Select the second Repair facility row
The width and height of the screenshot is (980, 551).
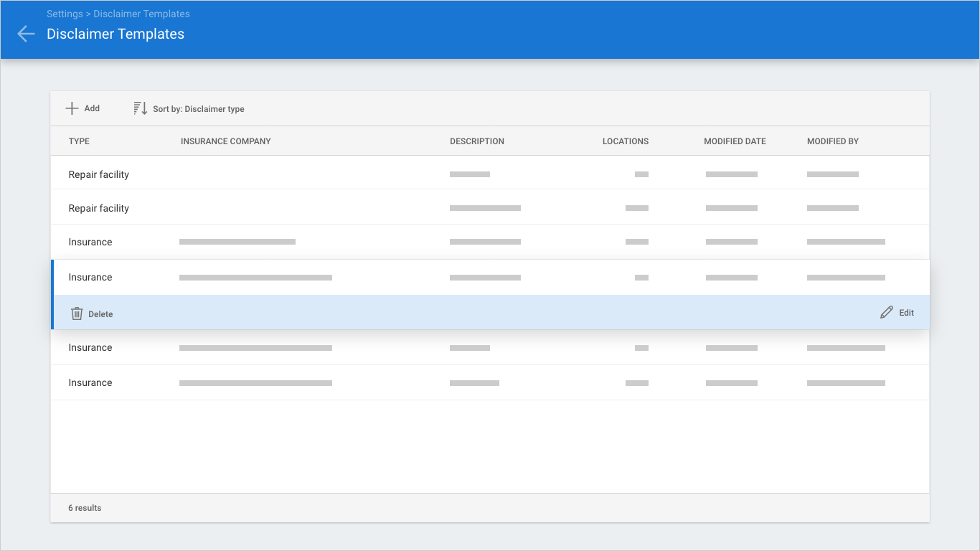(98, 208)
